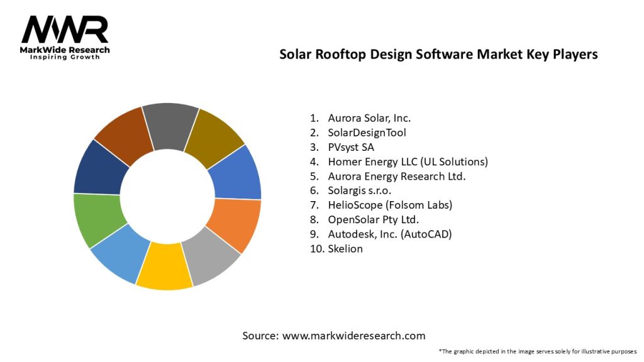The height and width of the screenshot is (362, 644).
Task: Click the illustrative purposes disclaimer text
Action: tap(537, 351)
